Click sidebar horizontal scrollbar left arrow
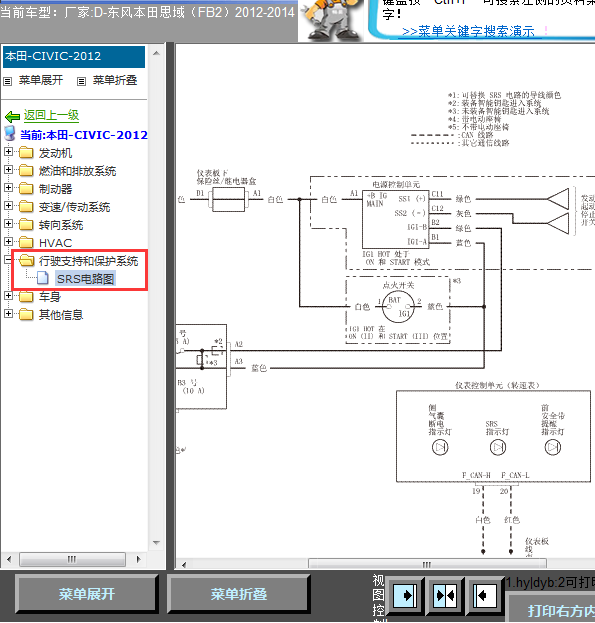 click(9, 559)
